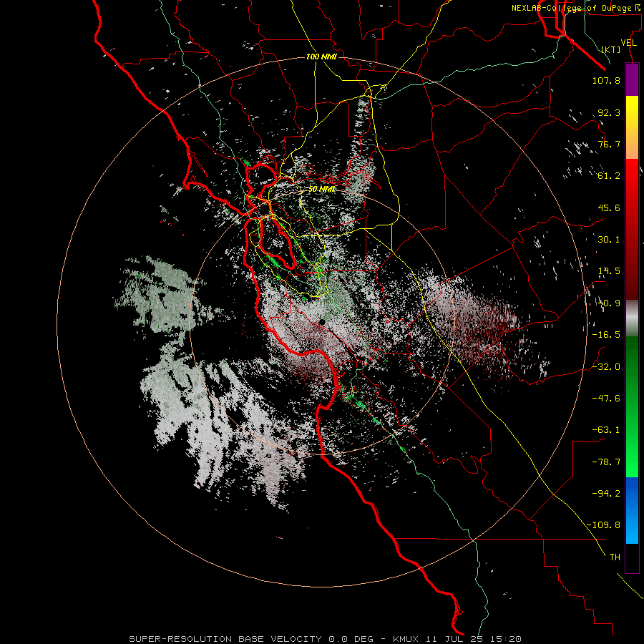Image resolution: width=644 pixels, height=644 pixels.
Task: Pick the gray near-zero segment of the scale
Action: (632, 317)
